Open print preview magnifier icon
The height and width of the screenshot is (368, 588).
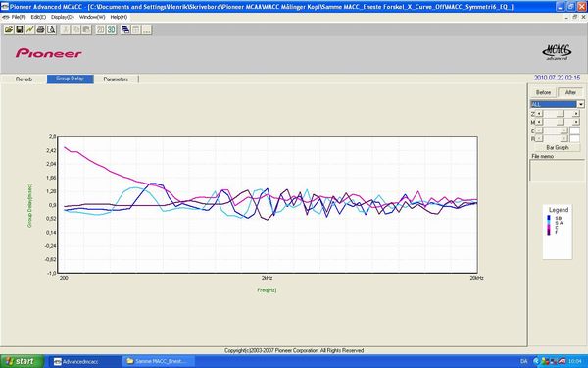51,29
